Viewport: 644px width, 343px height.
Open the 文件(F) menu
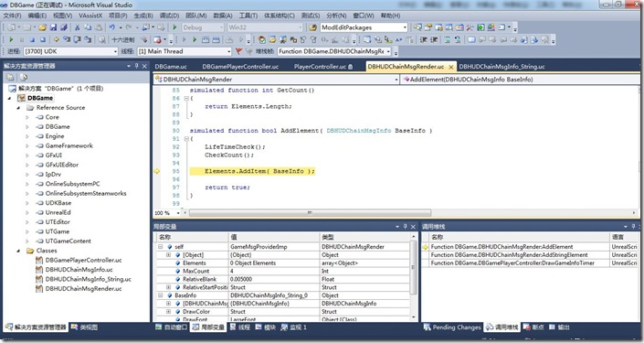[12, 16]
